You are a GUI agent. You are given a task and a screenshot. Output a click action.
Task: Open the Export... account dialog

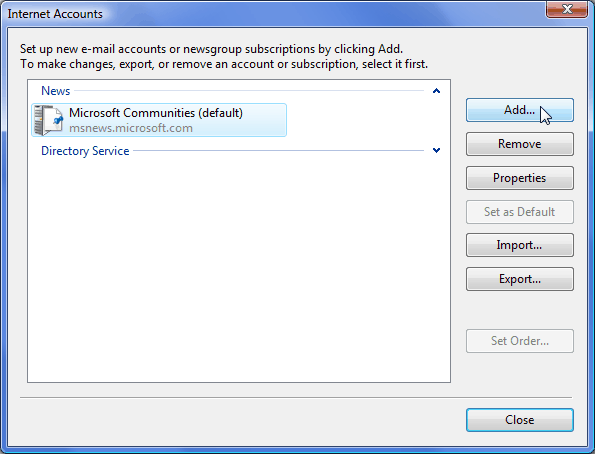coord(519,279)
